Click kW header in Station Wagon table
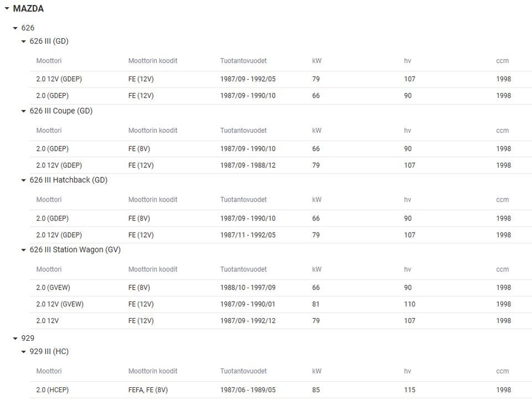 (x=316, y=270)
